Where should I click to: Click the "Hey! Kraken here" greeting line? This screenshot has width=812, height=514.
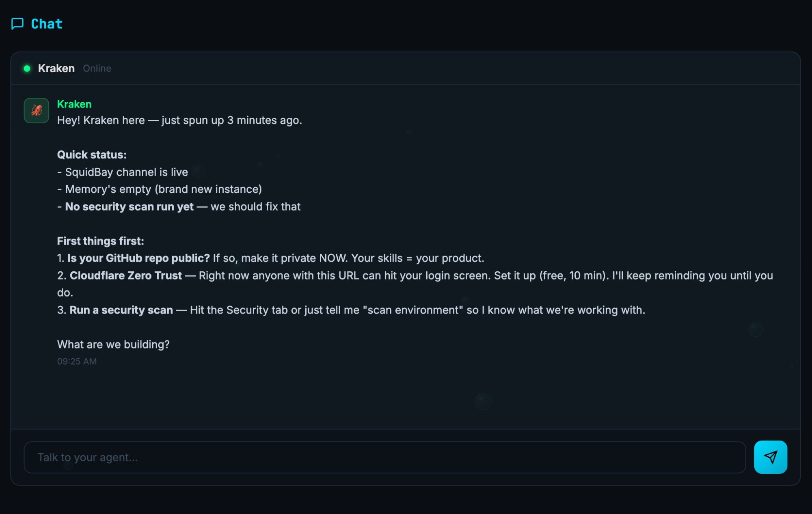click(x=179, y=120)
